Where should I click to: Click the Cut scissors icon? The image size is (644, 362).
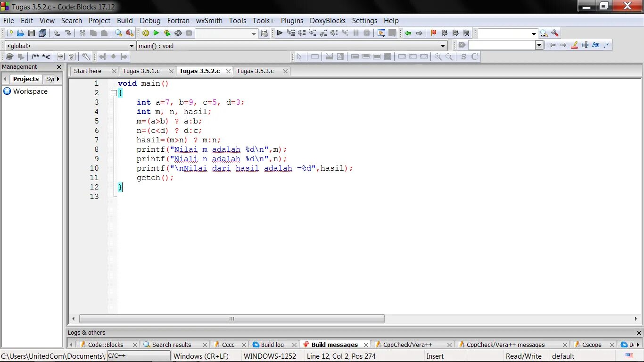click(x=82, y=33)
